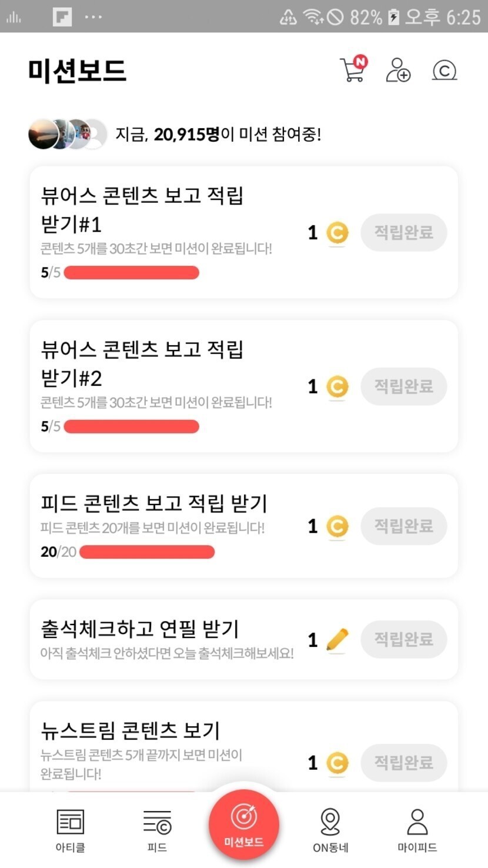This screenshot has width=488, height=868.
Task: Tap the coin icon for 피드 콘텐츠 mission
Action: click(x=337, y=526)
